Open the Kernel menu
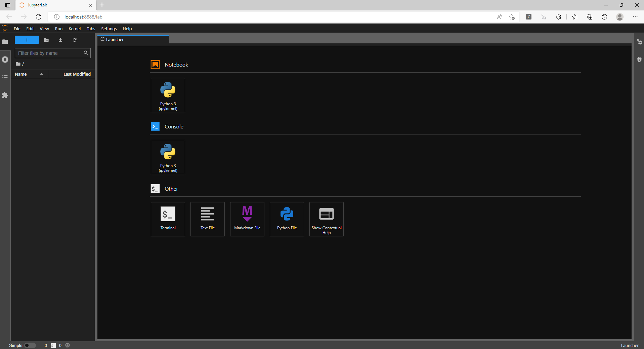This screenshot has width=644, height=349. 75,29
